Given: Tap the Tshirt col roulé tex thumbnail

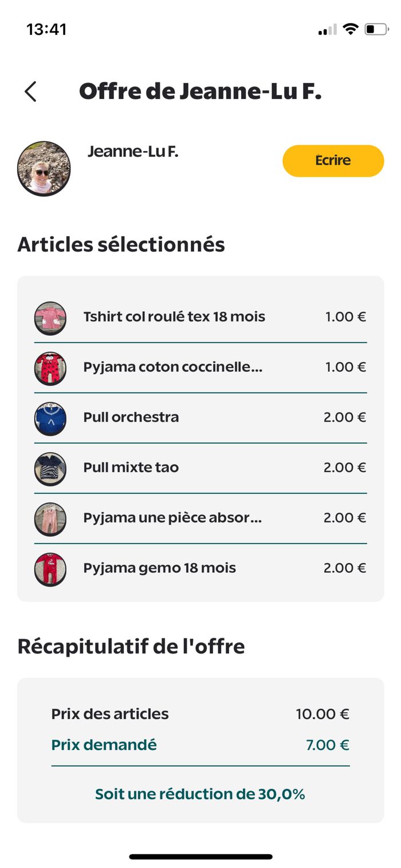Looking at the screenshot, I should coord(50,318).
